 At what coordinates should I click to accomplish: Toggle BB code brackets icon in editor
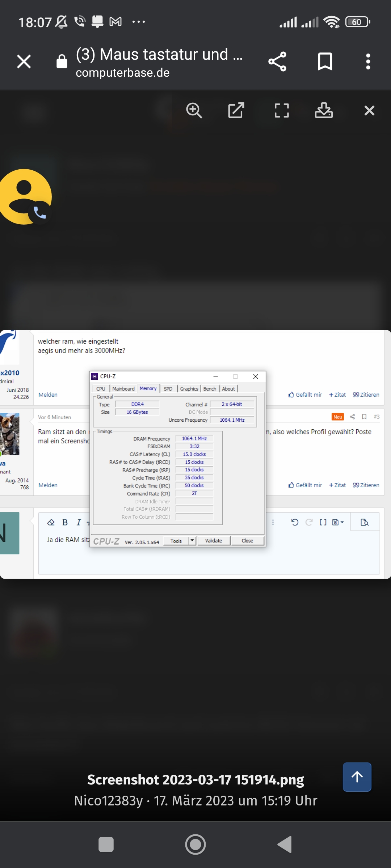(323, 522)
